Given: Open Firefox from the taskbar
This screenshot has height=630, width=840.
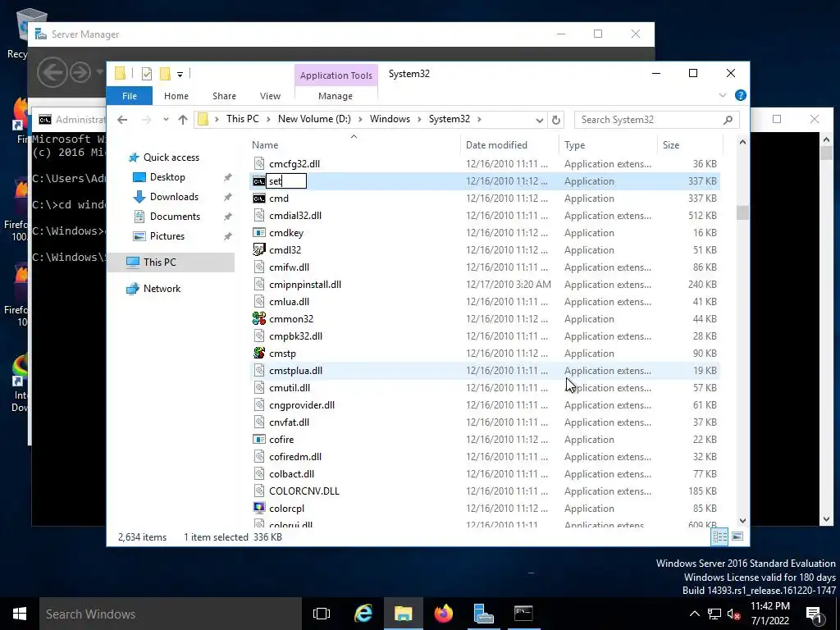Looking at the screenshot, I should [444, 614].
